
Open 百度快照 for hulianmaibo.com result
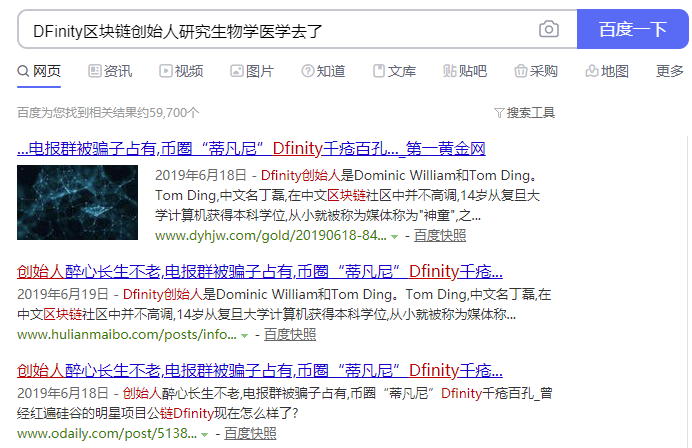pos(290,335)
